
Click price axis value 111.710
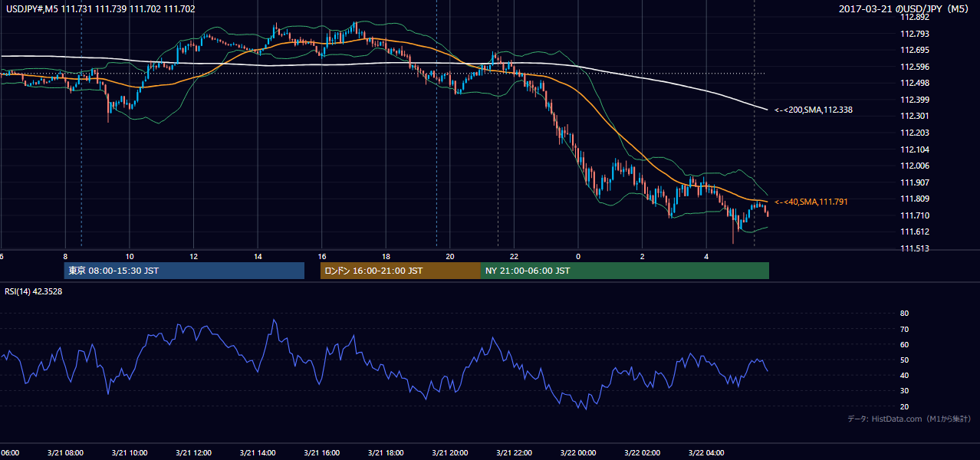point(914,215)
